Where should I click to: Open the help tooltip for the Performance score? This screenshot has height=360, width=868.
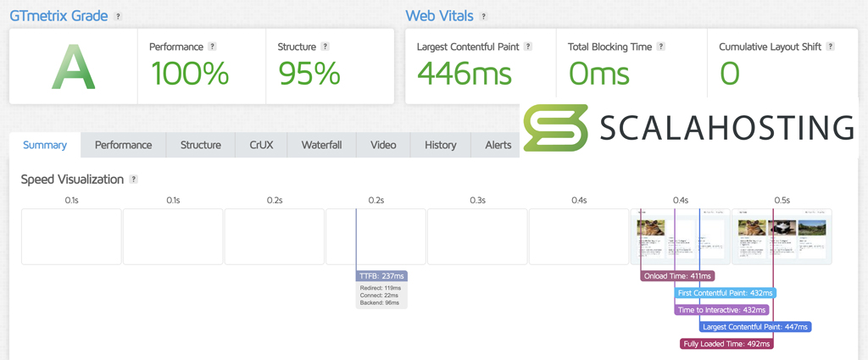[213, 47]
